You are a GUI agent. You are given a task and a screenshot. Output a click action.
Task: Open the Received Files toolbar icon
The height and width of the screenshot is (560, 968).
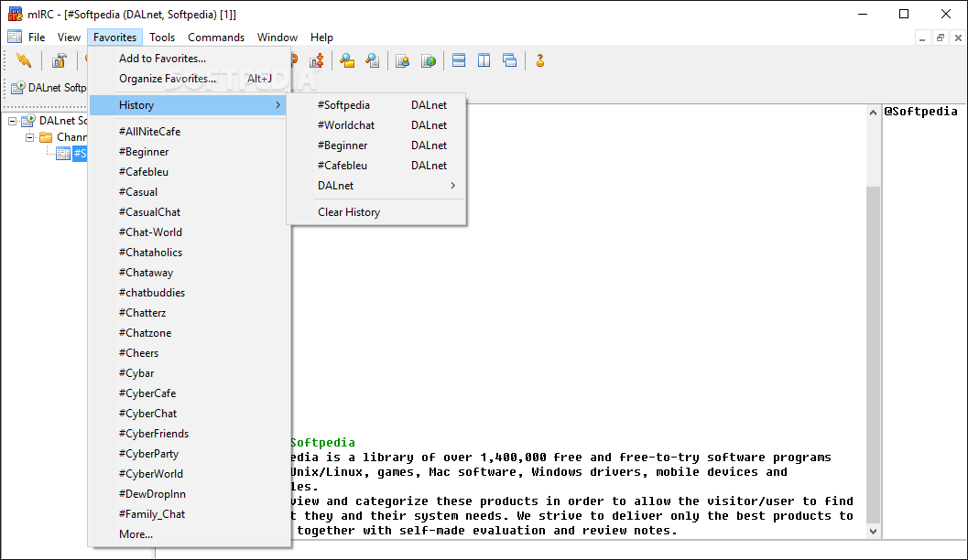pos(348,60)
